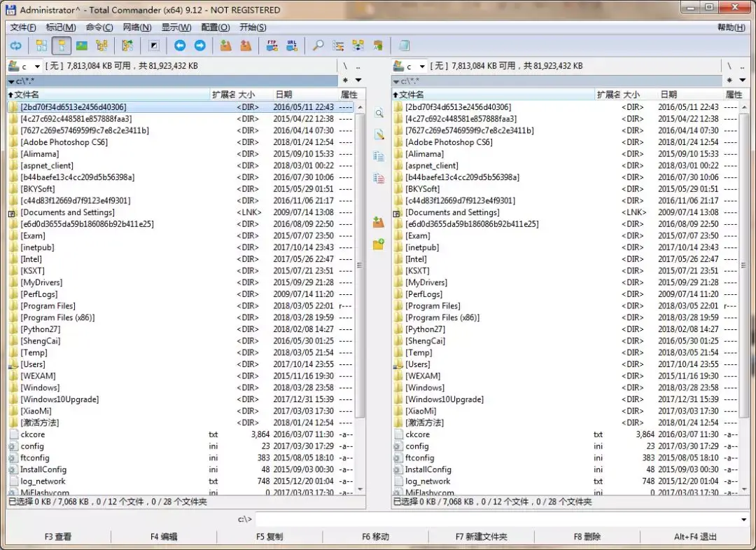Viewport: 756px width, 550px height.
Task: Focus the command line input field
Action: 496,520
